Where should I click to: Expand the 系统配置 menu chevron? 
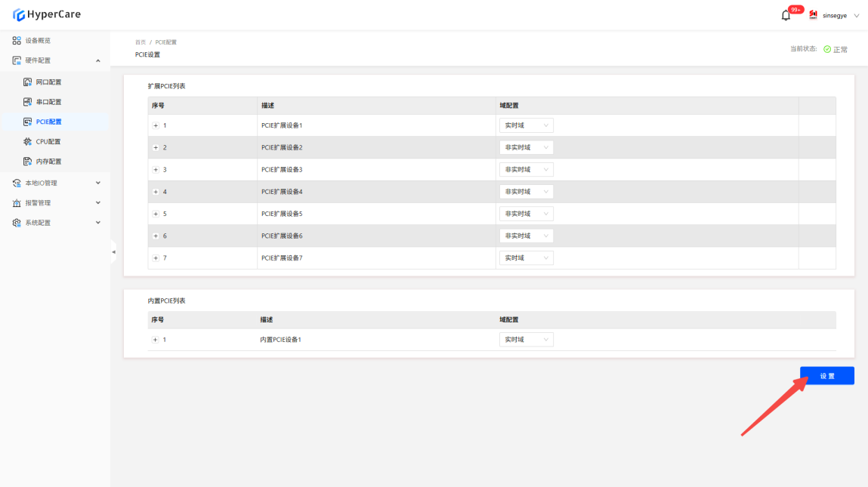98,223
